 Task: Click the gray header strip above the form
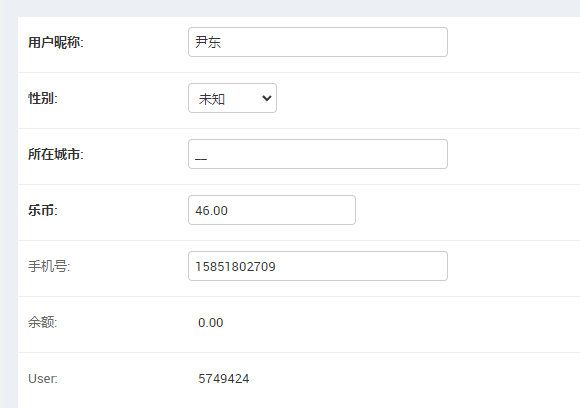click(x=290, y=8)
